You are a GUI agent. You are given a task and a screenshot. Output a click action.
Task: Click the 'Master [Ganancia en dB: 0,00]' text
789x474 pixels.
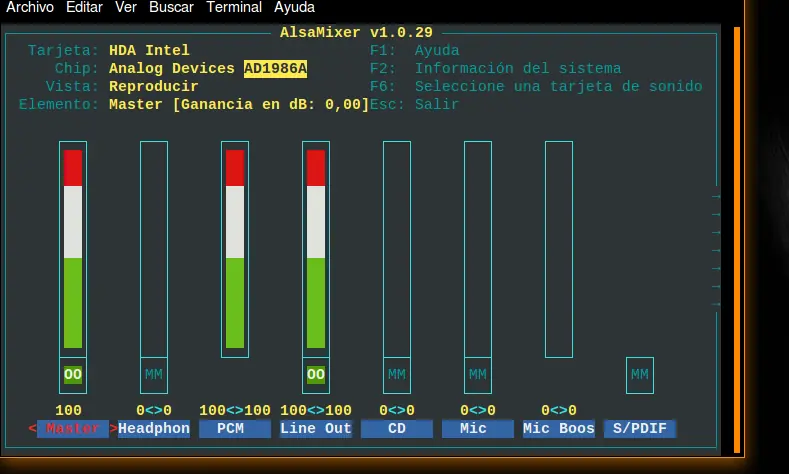(x=239, y=105)
